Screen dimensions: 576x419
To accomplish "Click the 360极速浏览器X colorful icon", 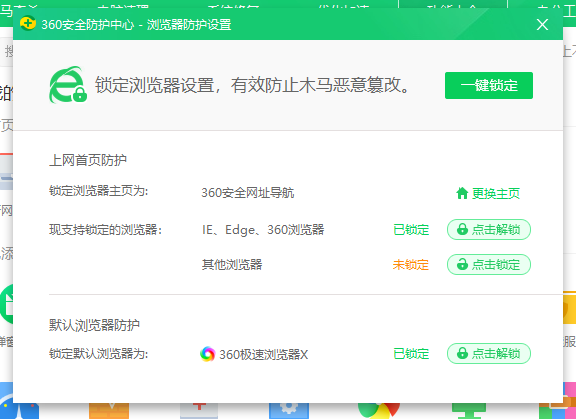I will tap(208, 354).
